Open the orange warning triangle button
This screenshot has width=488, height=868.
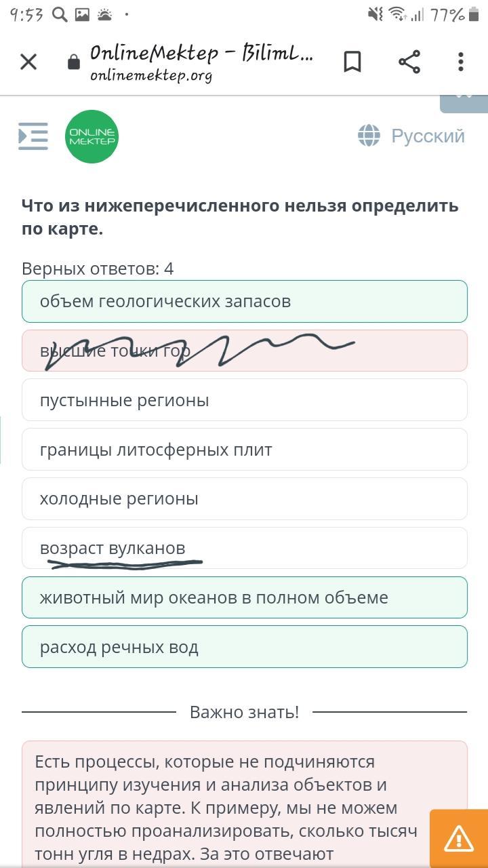click(459, 839)
